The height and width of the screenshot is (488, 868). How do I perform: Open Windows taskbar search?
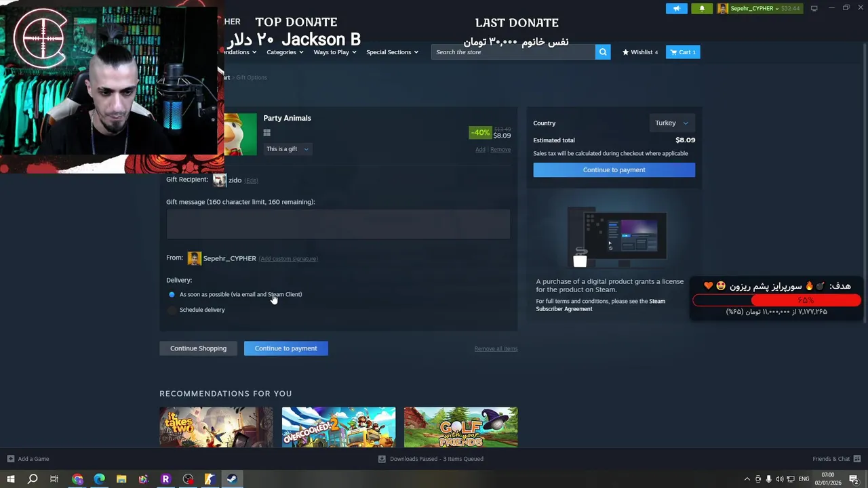pyautogui.click(x=32, y=479)
